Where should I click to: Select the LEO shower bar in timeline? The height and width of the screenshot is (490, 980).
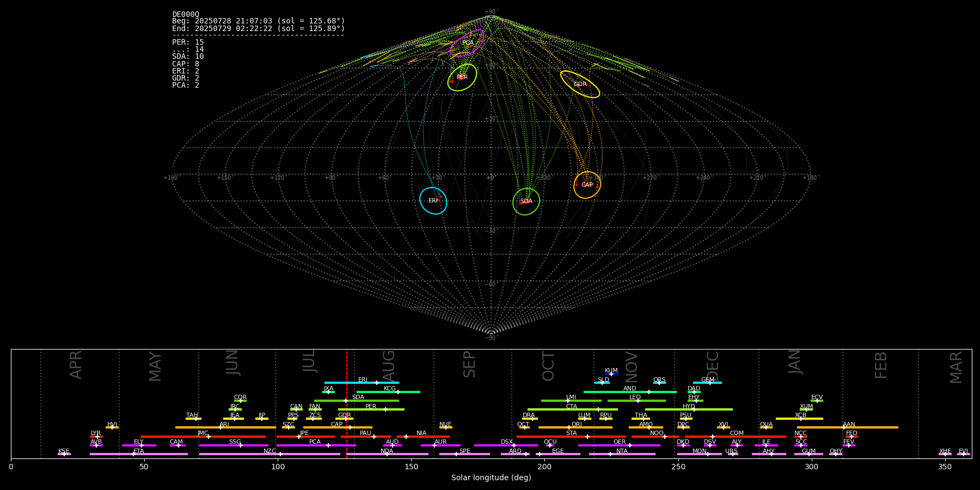point(636,401)
